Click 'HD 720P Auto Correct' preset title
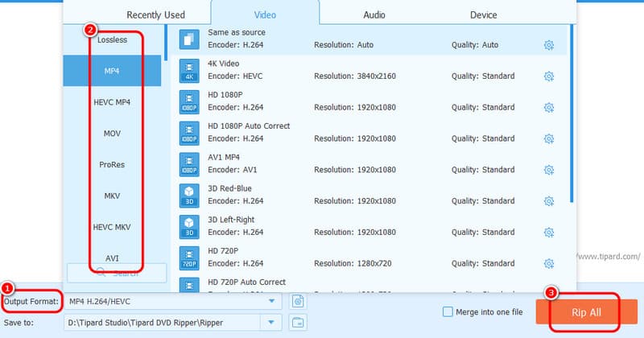 246,282
